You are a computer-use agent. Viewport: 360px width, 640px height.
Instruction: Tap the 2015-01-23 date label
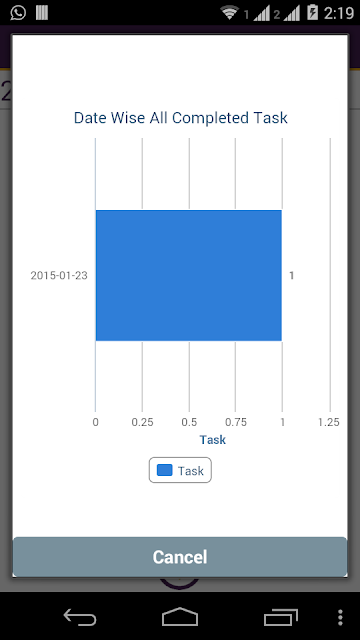[x=59, y=276]
